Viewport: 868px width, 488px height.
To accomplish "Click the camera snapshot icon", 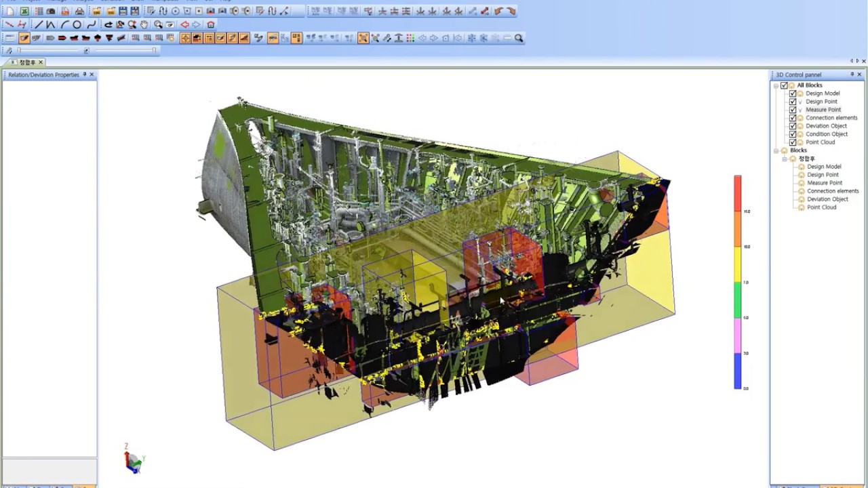I will 51,11.
